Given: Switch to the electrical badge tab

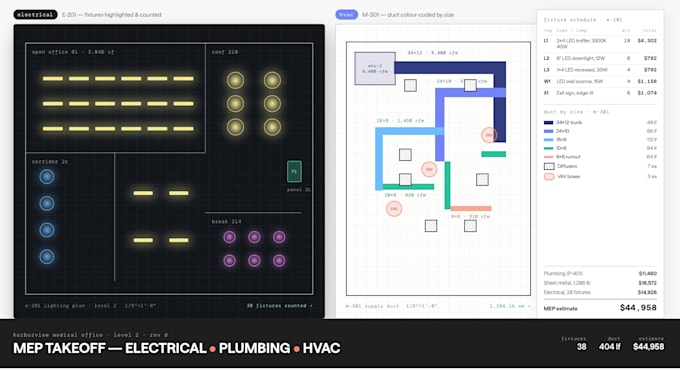Looking at the screenshot, I should pos(36,14).
